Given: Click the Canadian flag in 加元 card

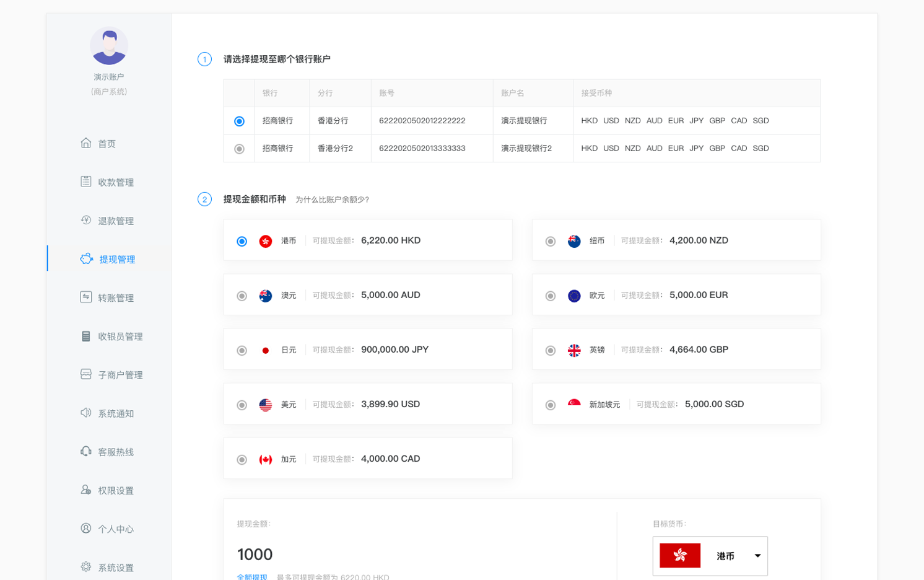Looking at the screenshot, I should click(266, 459).
